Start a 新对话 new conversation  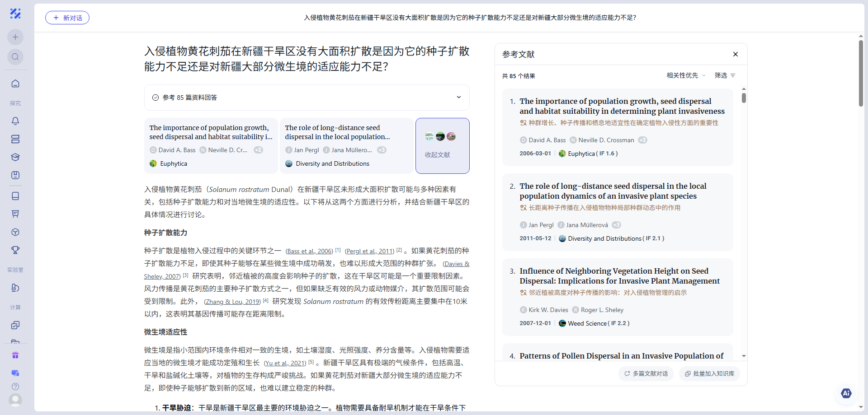(x=67, y=18)
